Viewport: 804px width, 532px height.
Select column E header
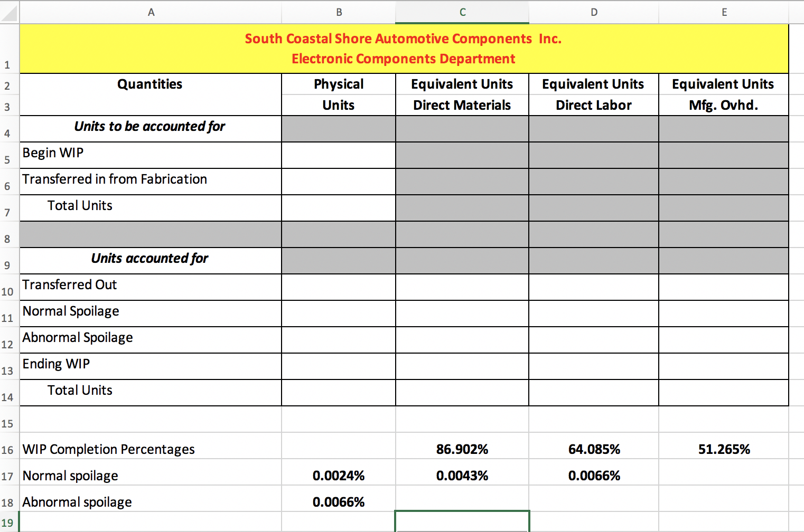pyautogui.click(x=724, y=12)
